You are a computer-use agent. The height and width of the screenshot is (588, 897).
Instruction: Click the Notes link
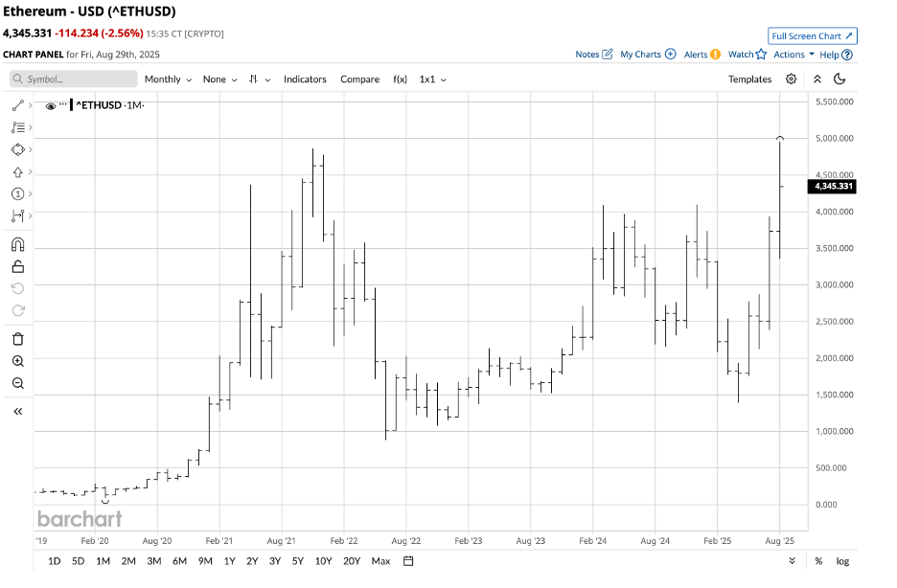[594, 55]
